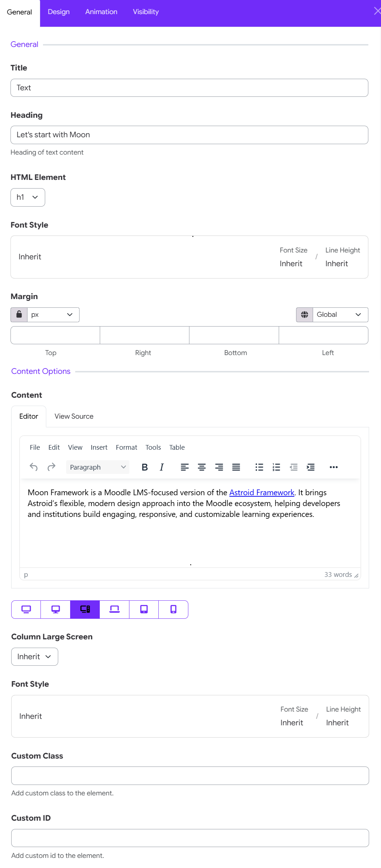Open the Global margin dropdown
Screen dimensions: 381x868
341,315
